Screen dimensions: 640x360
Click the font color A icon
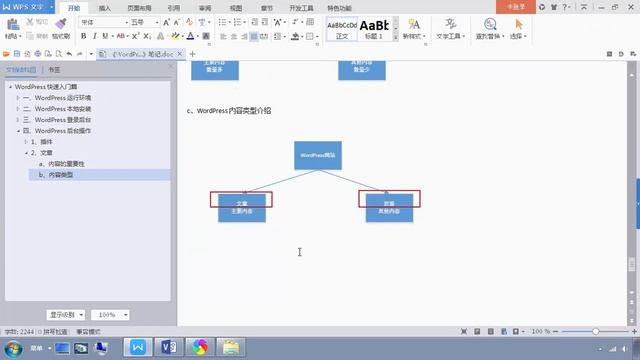190,36
